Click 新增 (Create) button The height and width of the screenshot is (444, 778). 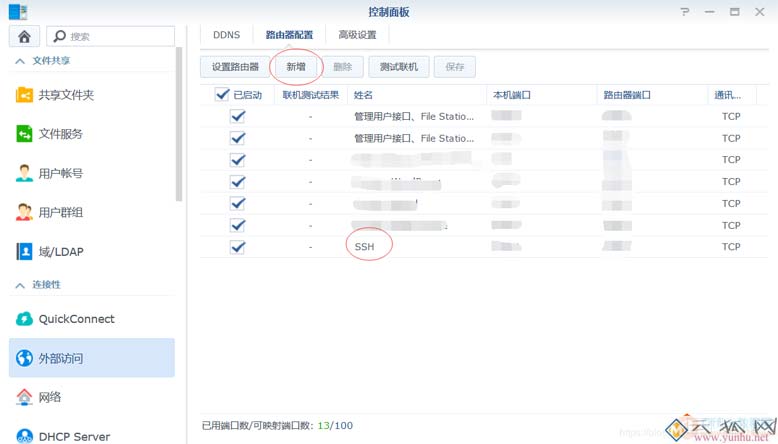point(296,66)
